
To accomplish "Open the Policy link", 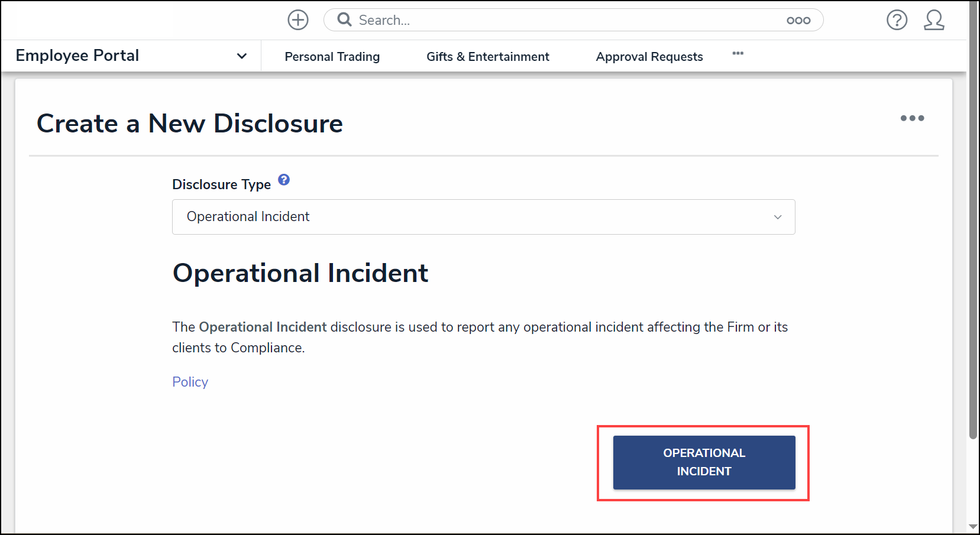I will coord(190,382).
